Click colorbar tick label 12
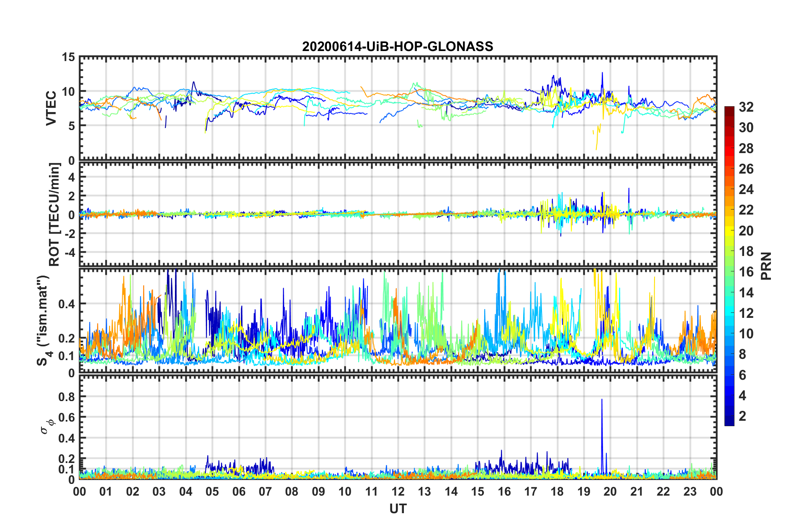This screenshot has width=796, height=532. click(x=746, y=313)
